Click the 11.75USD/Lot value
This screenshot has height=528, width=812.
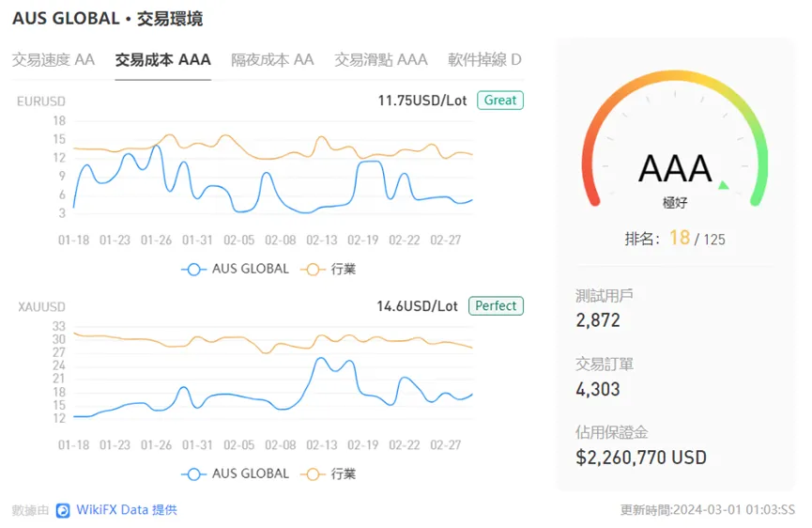point(422,101)
